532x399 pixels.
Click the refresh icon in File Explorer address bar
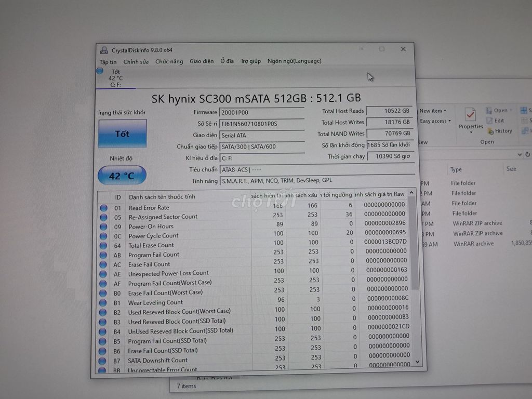(528, 154)
